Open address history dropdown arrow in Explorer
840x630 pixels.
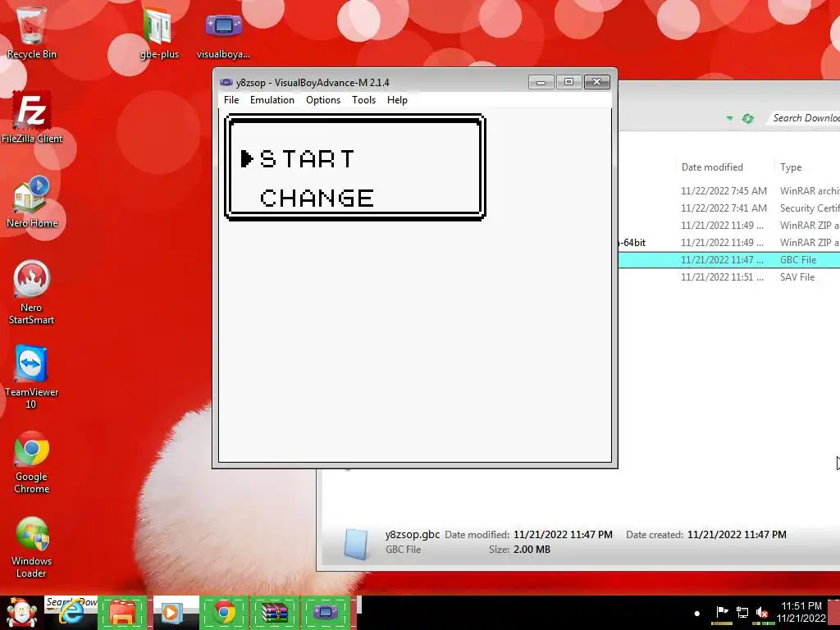pos(729,118)
